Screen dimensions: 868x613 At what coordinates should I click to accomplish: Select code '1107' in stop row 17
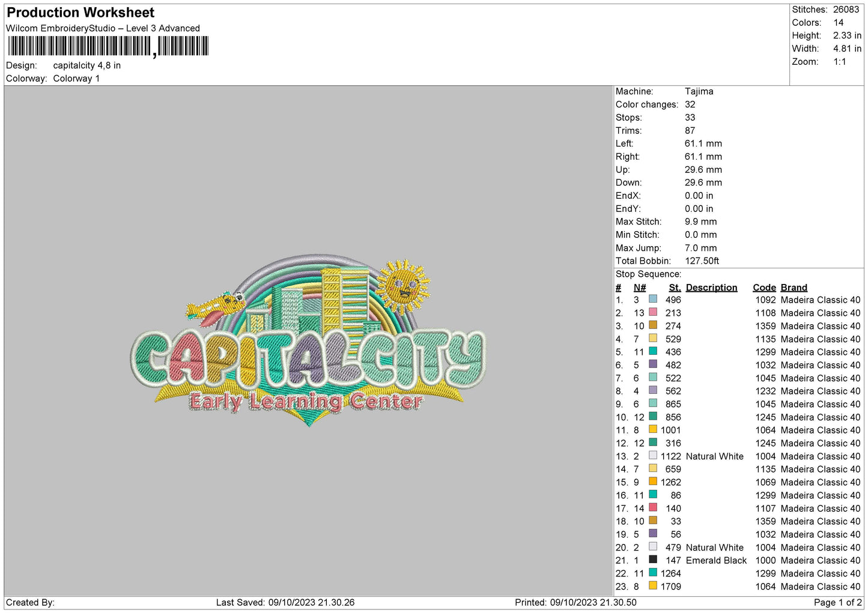click(x=766, y=509)
